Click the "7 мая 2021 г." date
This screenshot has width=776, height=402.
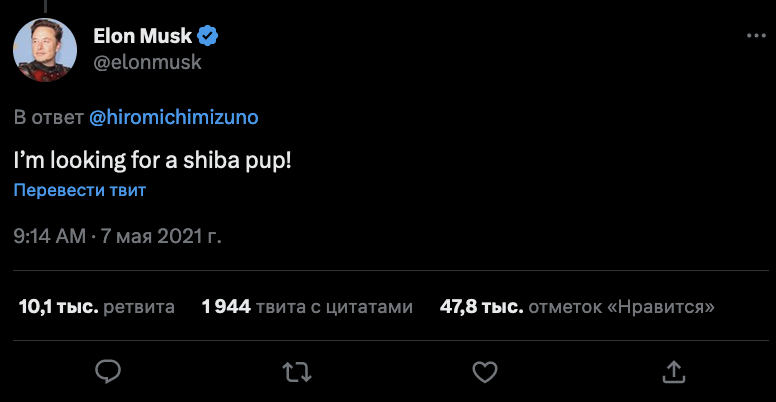point(159,238)
